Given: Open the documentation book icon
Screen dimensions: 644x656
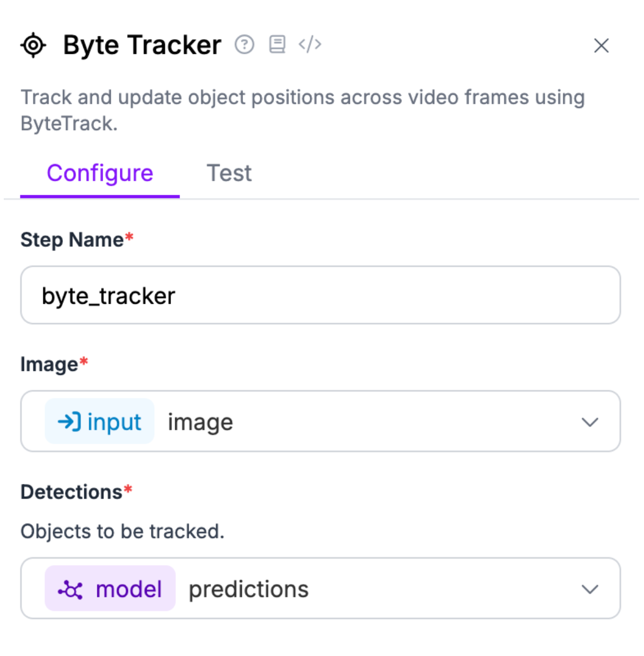Looking at the screenshot, I should coord(277,44).
